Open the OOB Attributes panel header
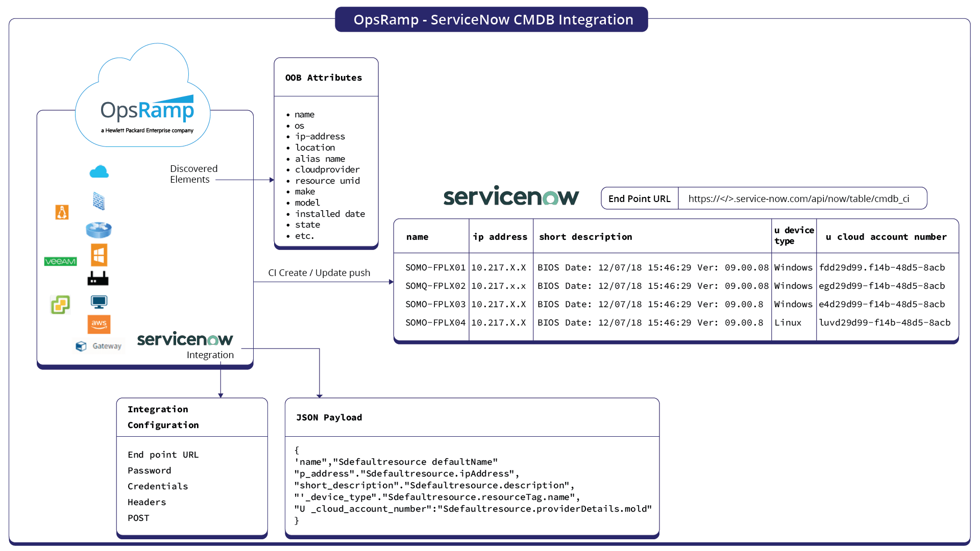Image resolution: width=980 pixels, height=551 pixels. [x=323, y=78]
